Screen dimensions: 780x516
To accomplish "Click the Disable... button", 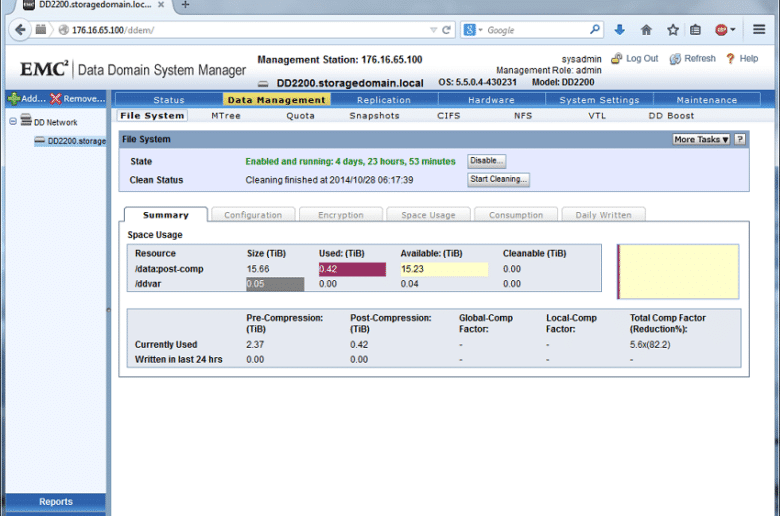I will 487,161.
